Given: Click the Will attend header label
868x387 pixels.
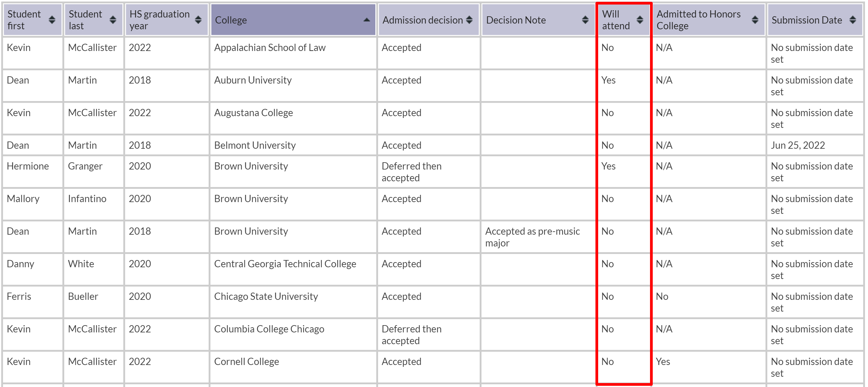Looking at the screenshot, I should [x=616, y=20].
